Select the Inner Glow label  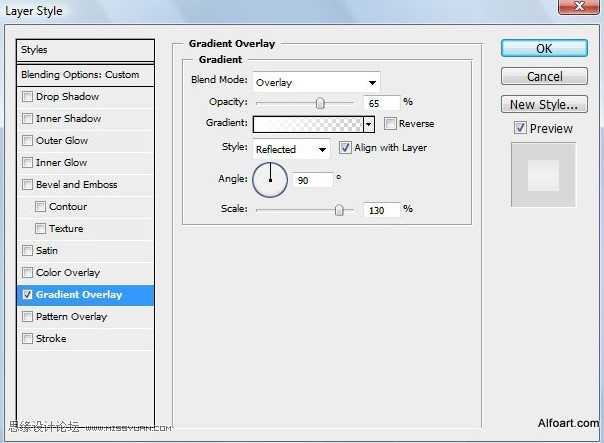(62, 162)
